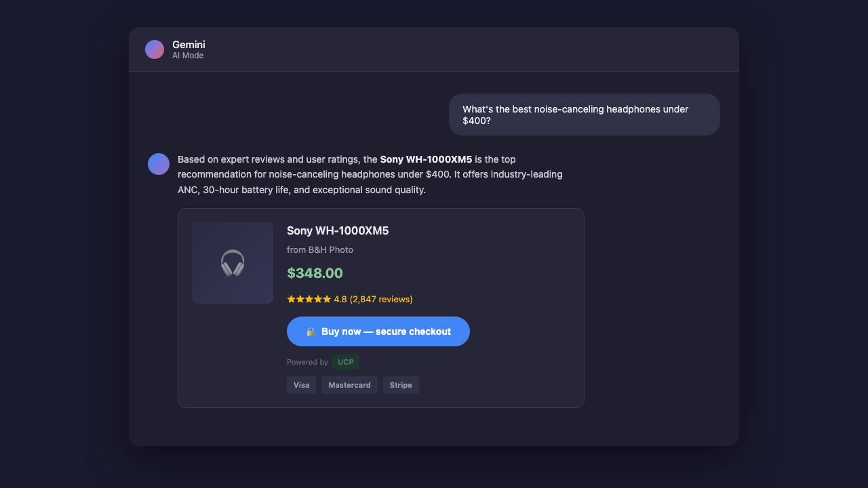Screen dimensions: 868x488
Task: Open the 2,847 reviews link
Action: tap(382, 298)
